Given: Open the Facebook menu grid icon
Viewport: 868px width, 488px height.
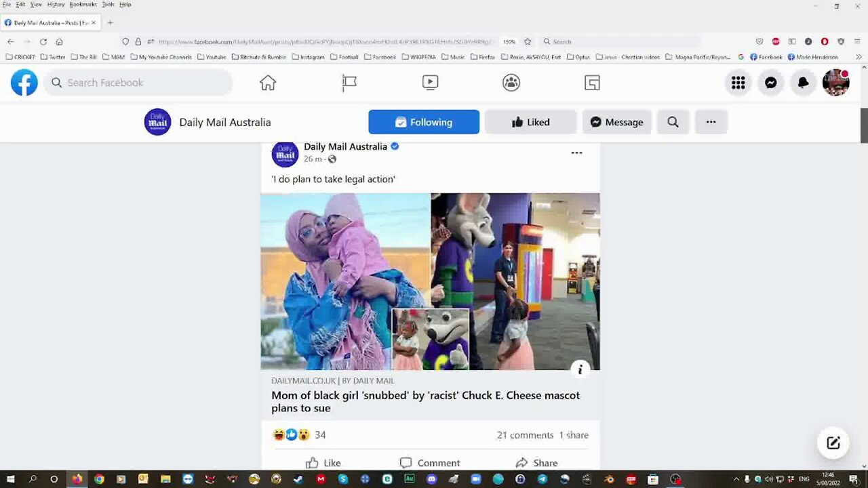Looking at the screenshot, I should point(738,83).
